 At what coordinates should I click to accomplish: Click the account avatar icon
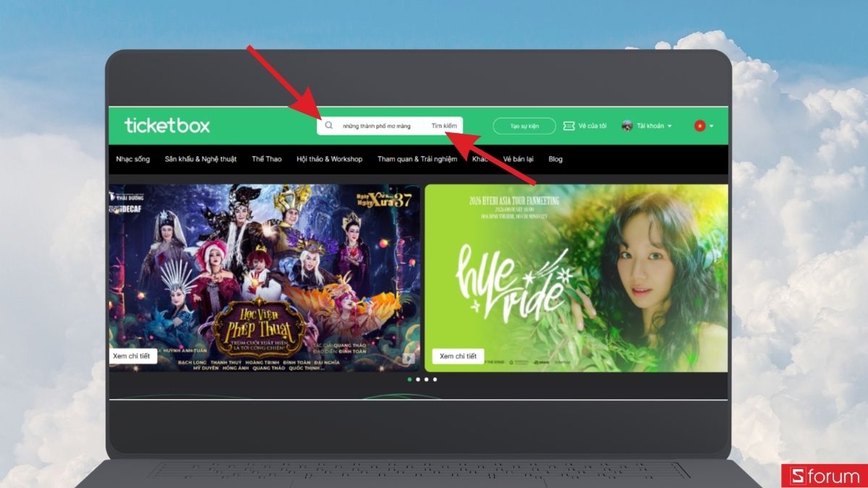[x=627, y=126]
